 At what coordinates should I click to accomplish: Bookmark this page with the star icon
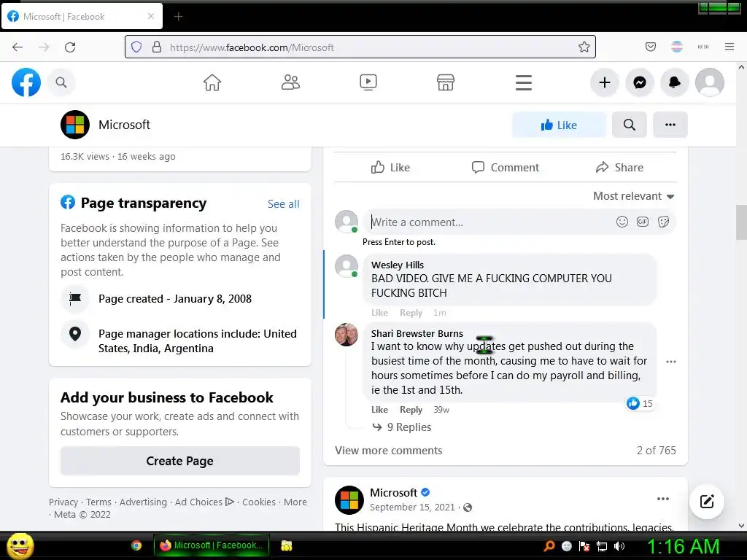point(584,47)
